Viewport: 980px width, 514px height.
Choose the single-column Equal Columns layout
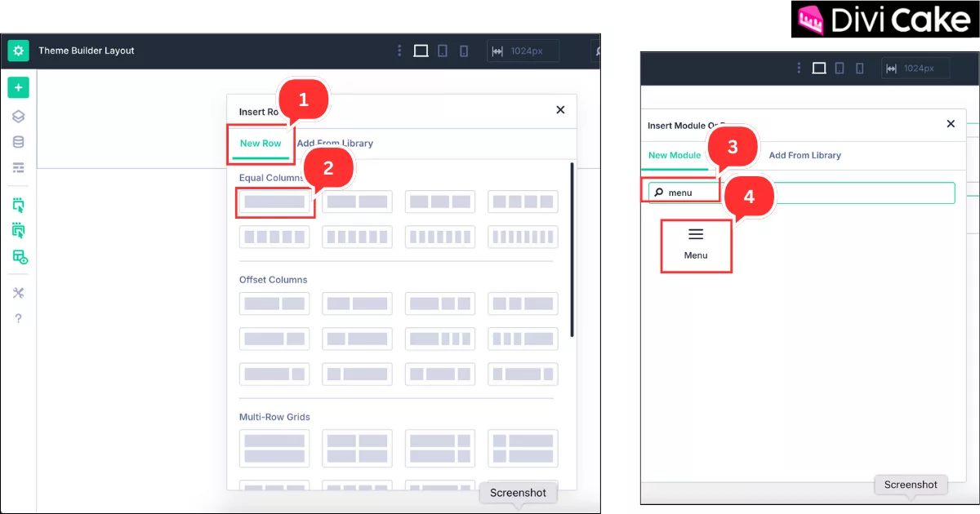click(x=274, y=202)
